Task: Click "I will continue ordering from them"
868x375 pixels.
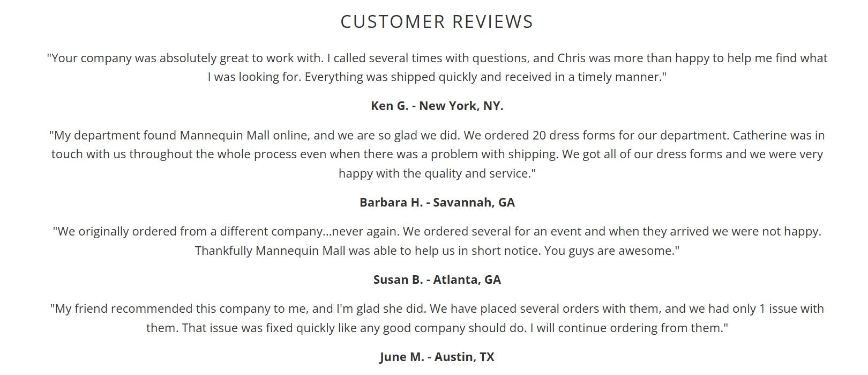Action: pyautogui.click(x=627, y=328)
